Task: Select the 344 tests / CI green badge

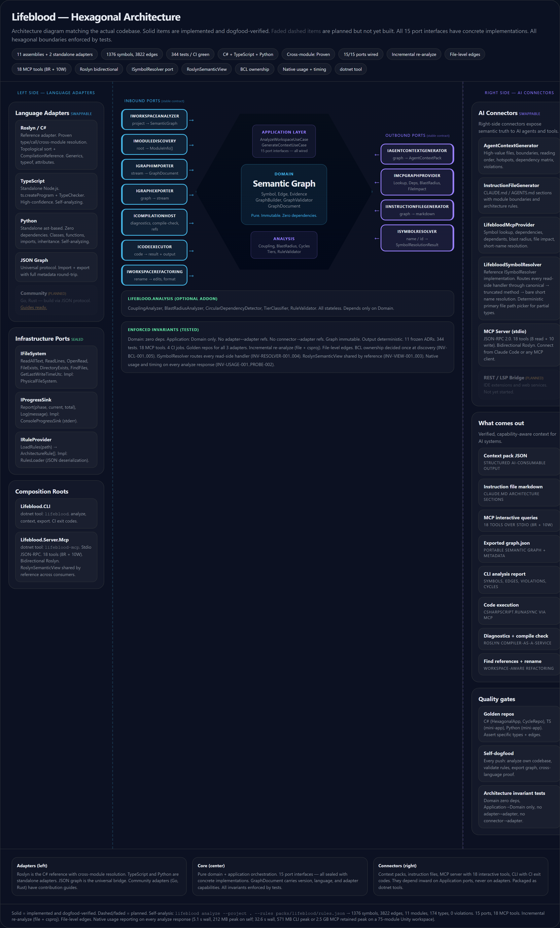Action: (x=190, y=54)
